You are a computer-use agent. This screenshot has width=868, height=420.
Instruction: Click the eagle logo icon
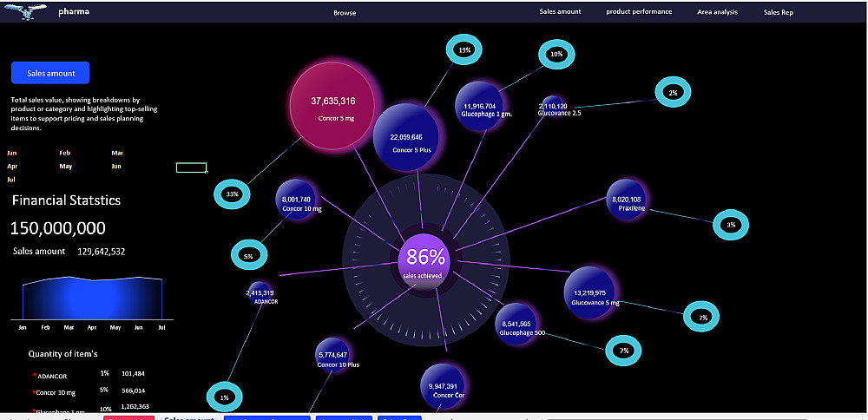pos(26,12)
